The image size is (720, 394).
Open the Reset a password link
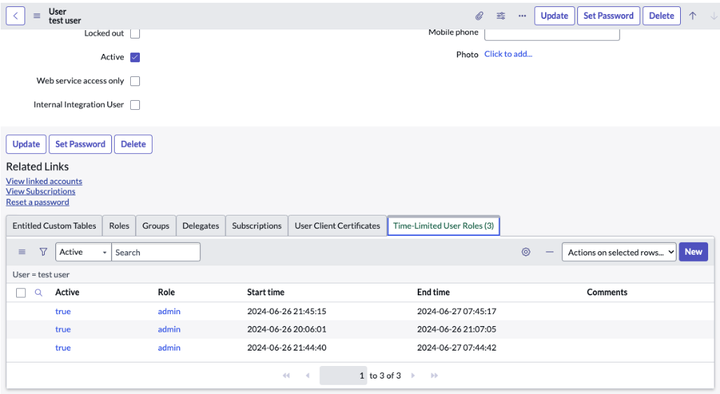coord(38,202)
